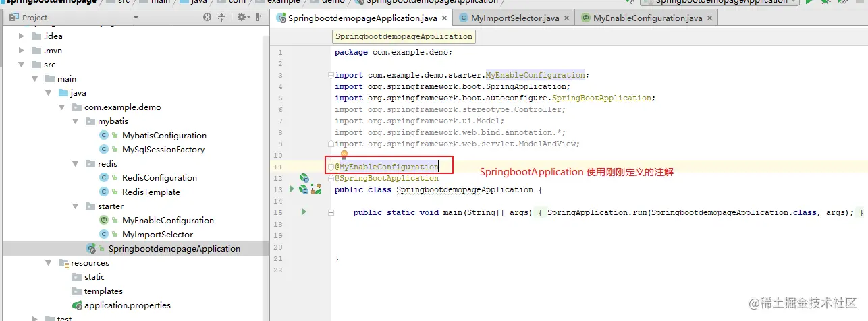Image resolution: width=868 pixels, height=321 pixels.
Task: Click @SpringBootApplication annotation text
Action: coord(387,179)
